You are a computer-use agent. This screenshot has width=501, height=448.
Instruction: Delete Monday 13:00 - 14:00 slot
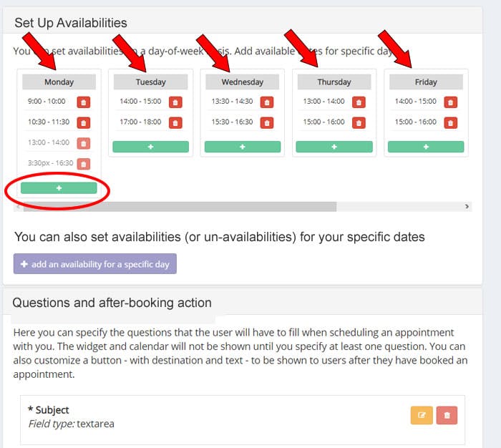[x=83, y=143]
